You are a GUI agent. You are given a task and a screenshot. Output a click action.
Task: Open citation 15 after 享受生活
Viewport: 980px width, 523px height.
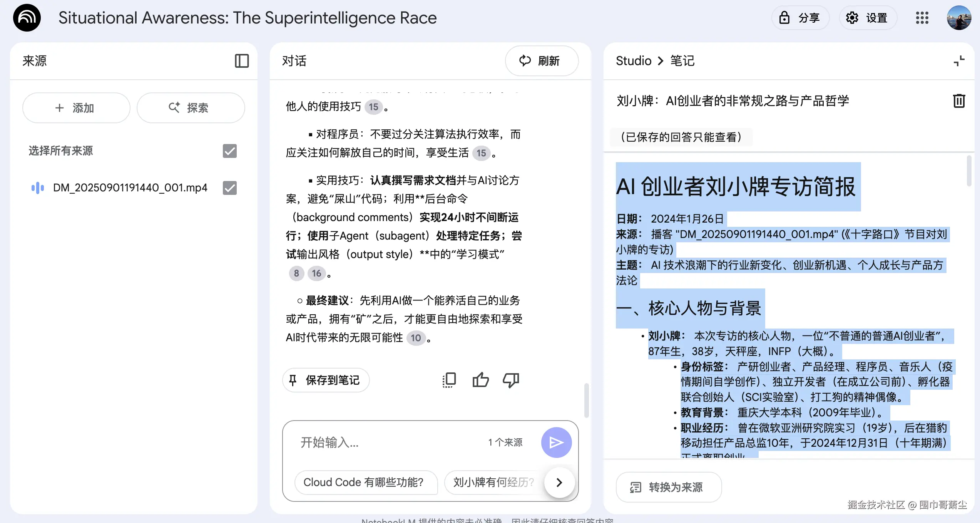[x=481, y=153]
